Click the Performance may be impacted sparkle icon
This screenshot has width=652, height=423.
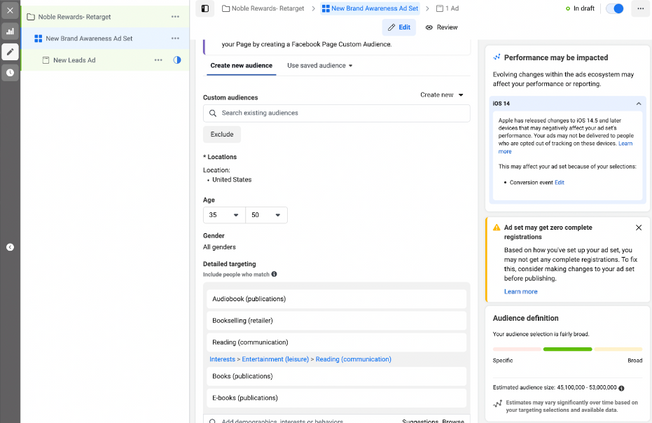click(x=496, y=57)
